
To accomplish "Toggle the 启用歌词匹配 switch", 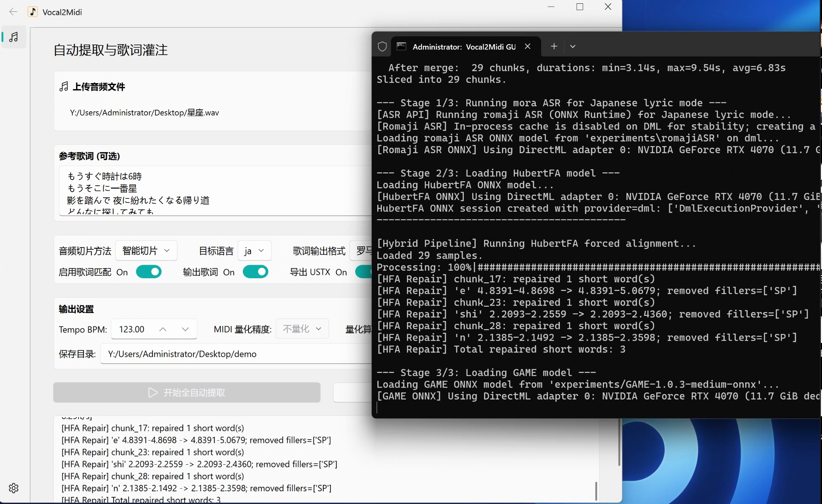I will [149, 272].
